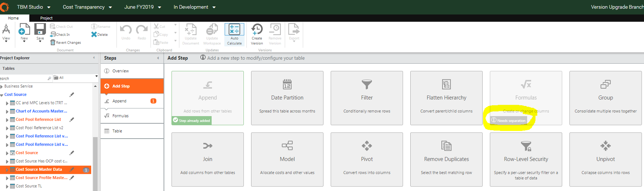Click Check In button
The width and height of the screenshot is (644, 191).
(60, 35)
